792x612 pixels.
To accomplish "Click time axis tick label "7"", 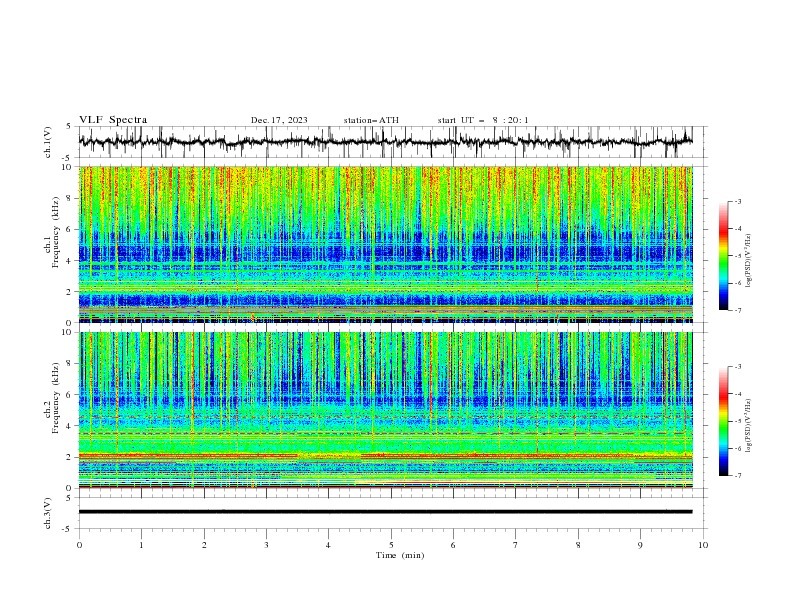I will coord(516,545).
